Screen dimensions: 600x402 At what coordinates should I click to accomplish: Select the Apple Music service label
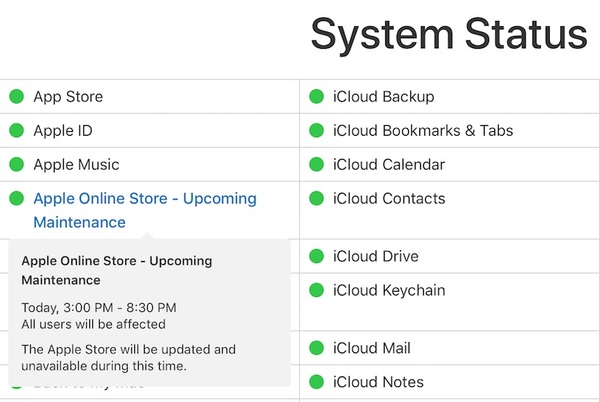click(x=76, y=164)
